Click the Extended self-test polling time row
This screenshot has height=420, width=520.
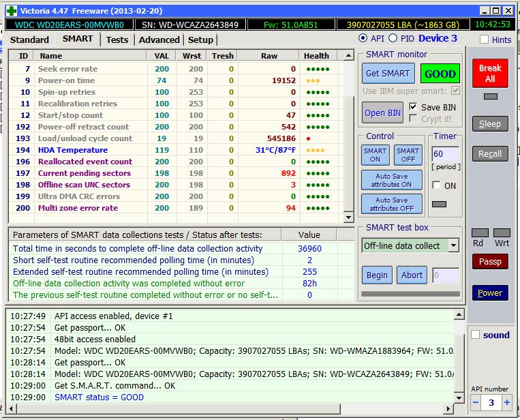181,272
